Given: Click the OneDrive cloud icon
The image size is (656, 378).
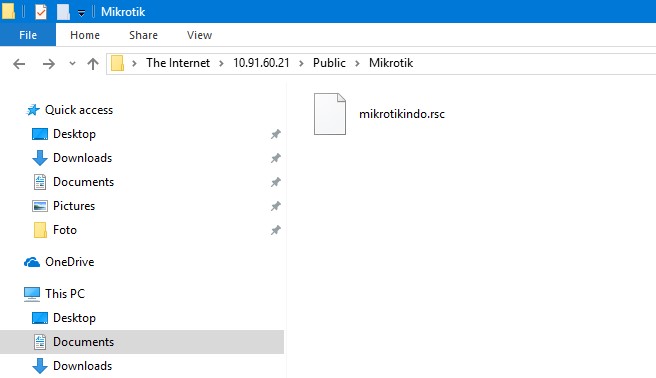Looking at the screenshot, I should click(x=32, y=262).
